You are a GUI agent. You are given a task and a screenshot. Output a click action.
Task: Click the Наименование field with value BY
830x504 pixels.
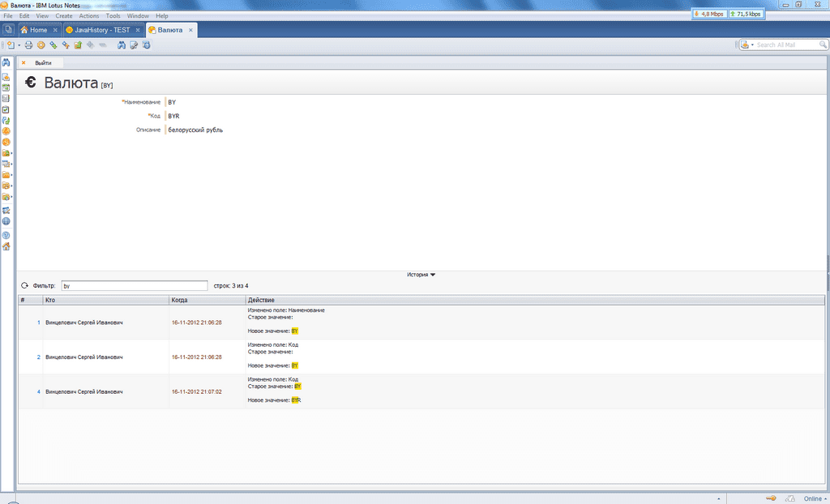172,102
